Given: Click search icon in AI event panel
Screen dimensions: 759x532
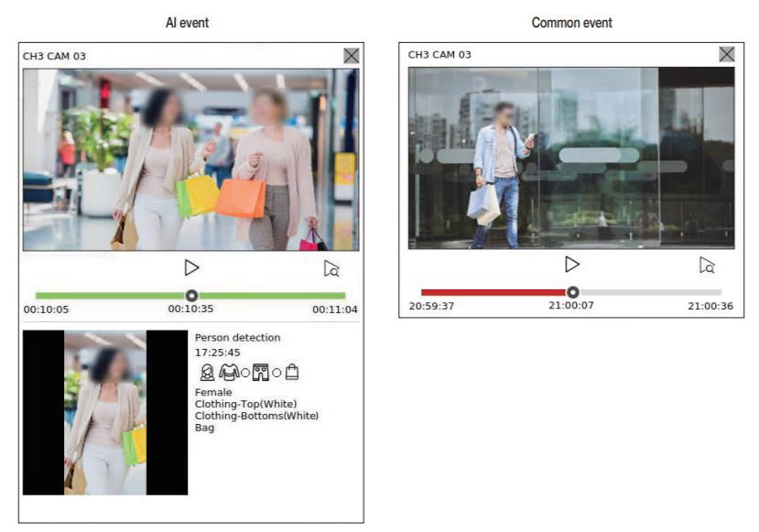Looking at the screenshot, I should point(331,268).
